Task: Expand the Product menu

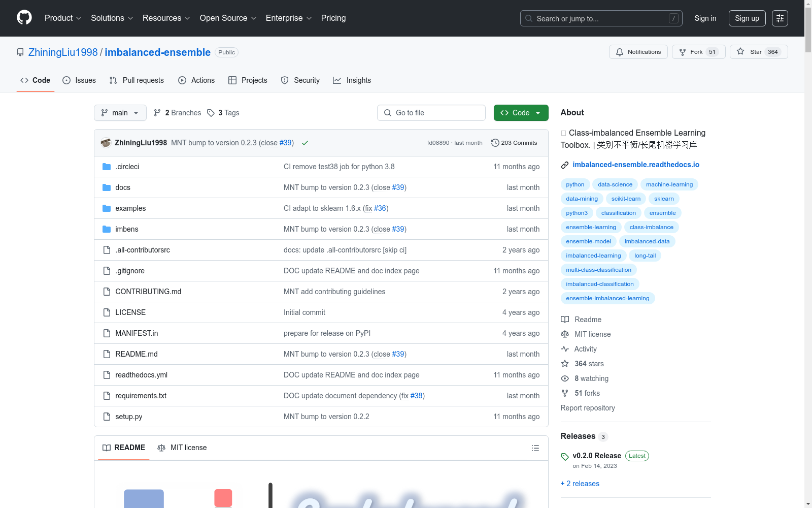Action: [63, 18]
